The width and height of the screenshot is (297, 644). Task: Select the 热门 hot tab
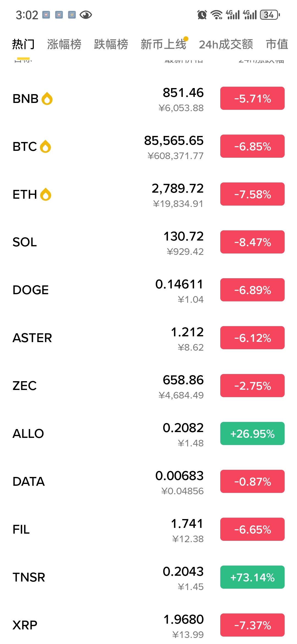pyautogui.click(x=23, y=44)
